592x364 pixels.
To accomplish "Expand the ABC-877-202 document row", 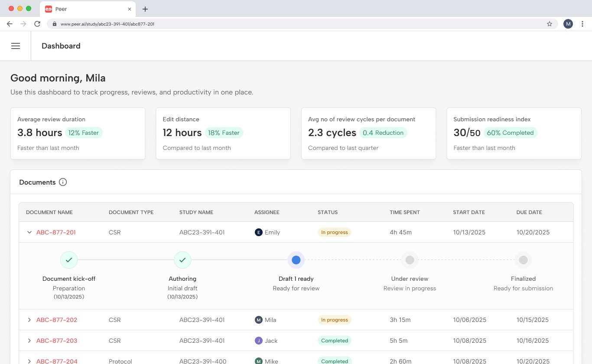I will point(29,320).
